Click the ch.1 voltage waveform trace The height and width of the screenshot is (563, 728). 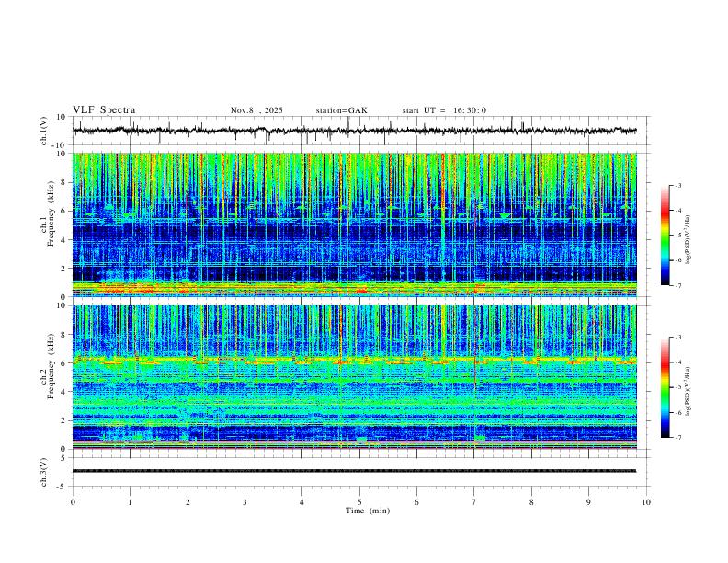tap(354, 131)
